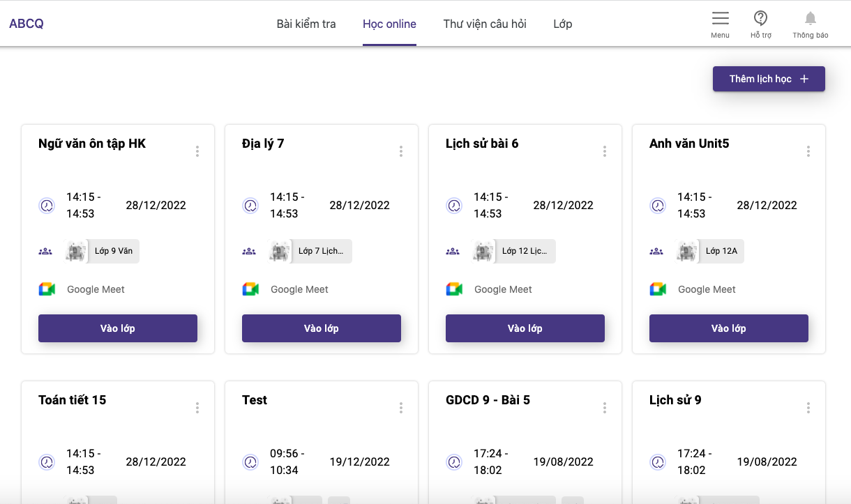Switch to Bài kiểm tra tab
Image resolution: width=851 pixels, height=504 pixels.
[x=306, y=24]
